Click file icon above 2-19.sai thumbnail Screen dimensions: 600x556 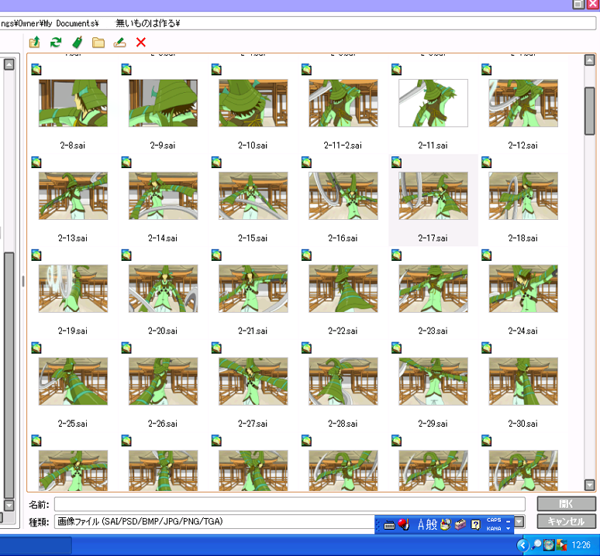tap(36, 255)
